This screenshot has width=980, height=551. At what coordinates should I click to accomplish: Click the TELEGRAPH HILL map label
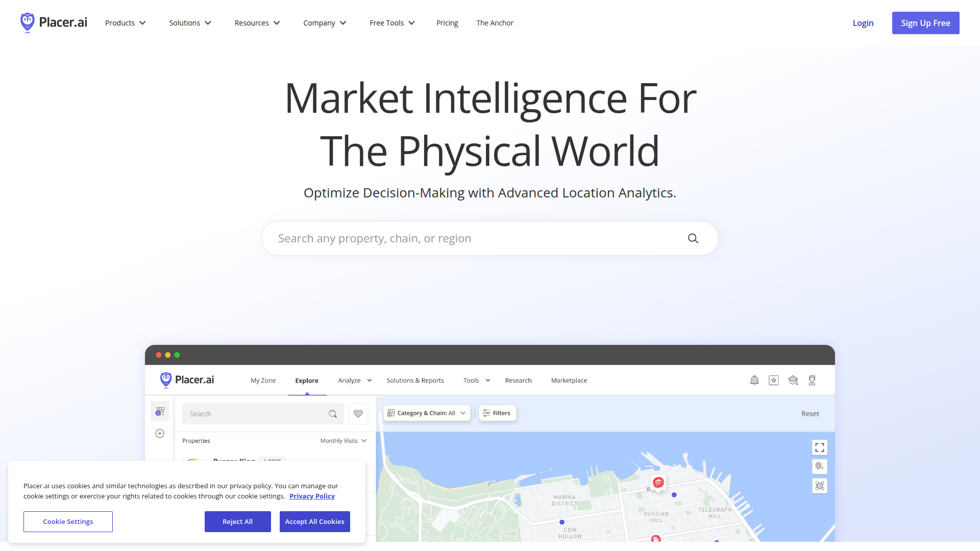tap(715, 513)
